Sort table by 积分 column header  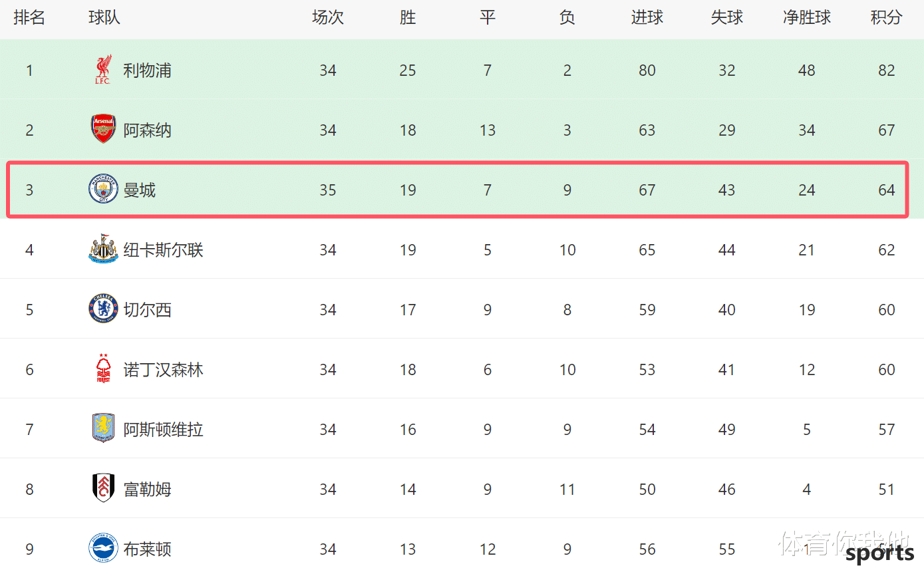click(x=886, y=18)
